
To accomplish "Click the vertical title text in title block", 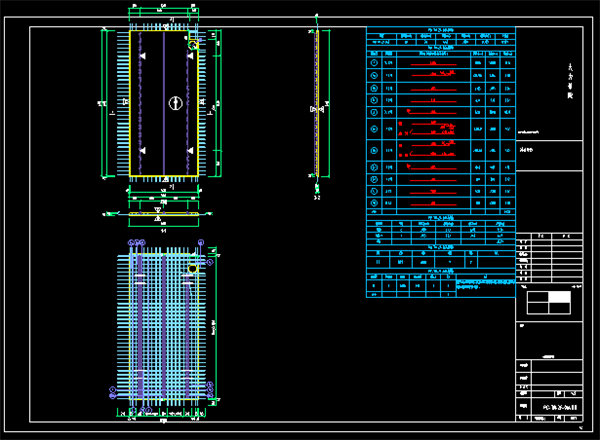I will coord(570,81).
